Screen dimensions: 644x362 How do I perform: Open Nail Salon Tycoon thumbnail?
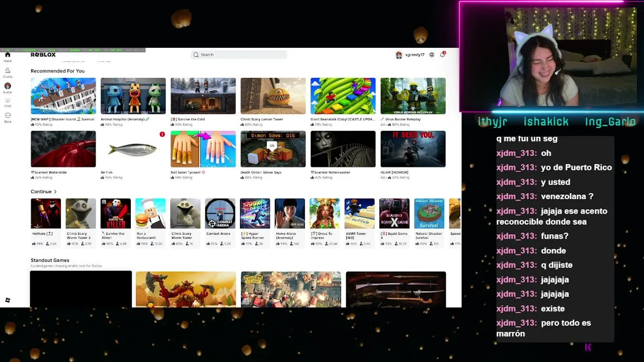point(203,149)
